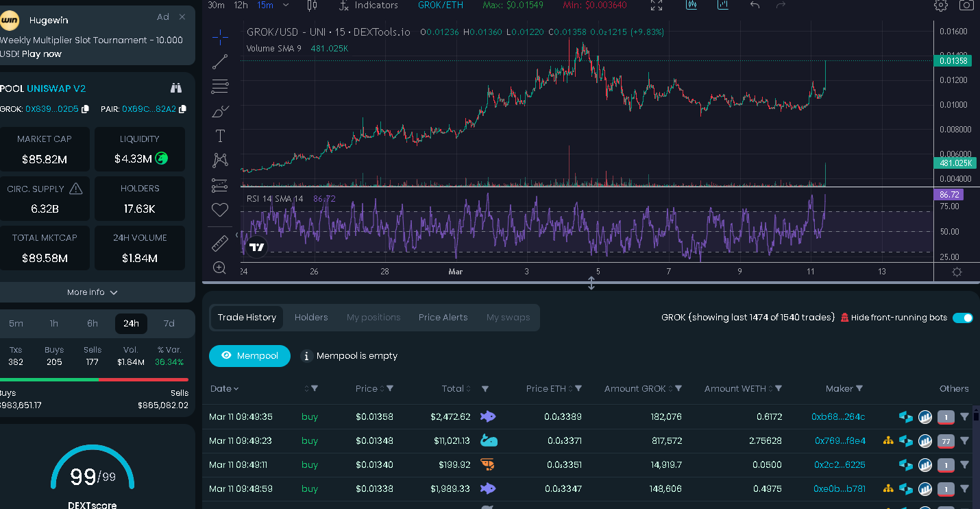Click the chart and table pane splitter
Image resolution: width=980 pixels, height=509 pixels.
(591, 283)
